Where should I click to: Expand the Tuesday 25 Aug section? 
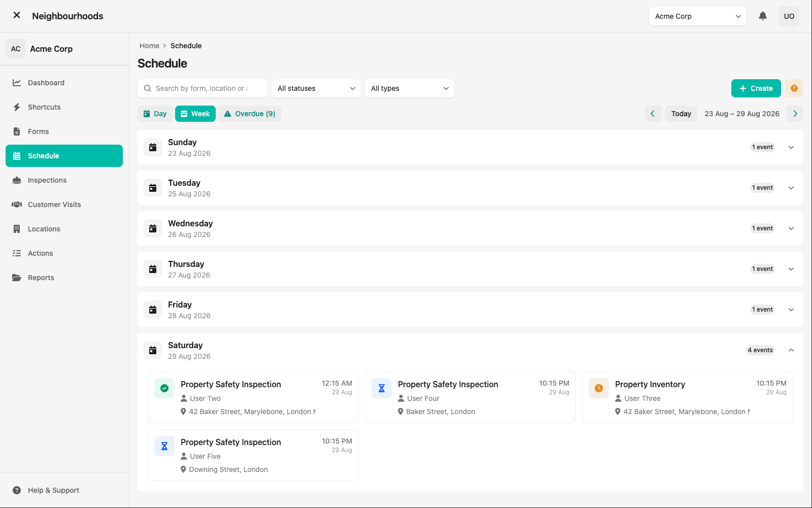791,188
